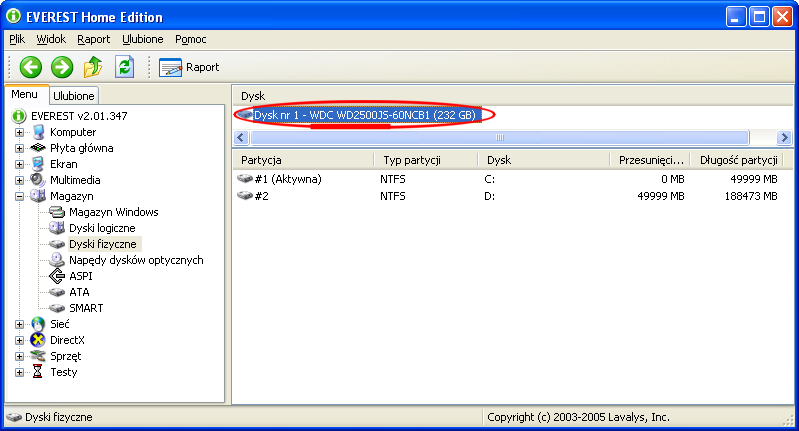Image resolution: width=799 pixels, height=431 pixels.
Task: Expand the Komputer tree node
Action: pyautogui.click(x=19, y=132)
